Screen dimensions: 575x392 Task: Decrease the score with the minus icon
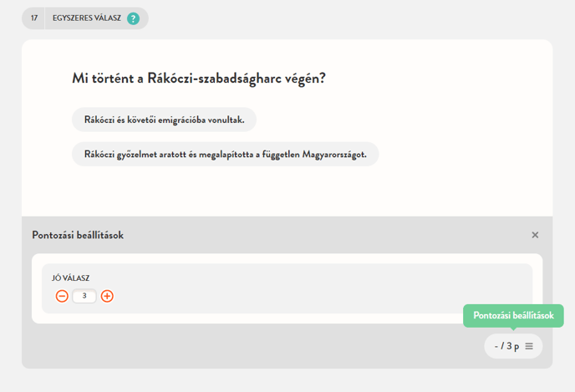[x=62, y=296]
